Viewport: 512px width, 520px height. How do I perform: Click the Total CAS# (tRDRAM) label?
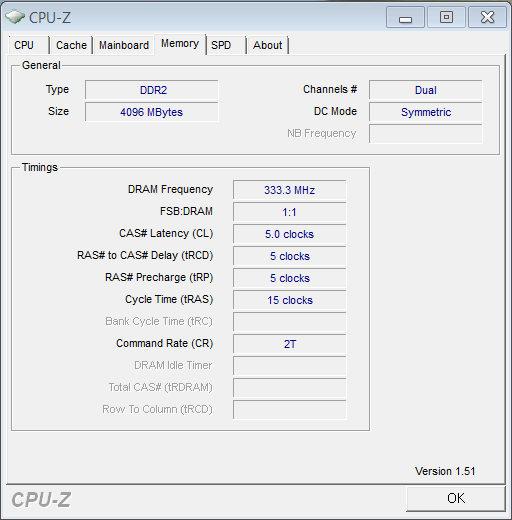(x=160, y=387)
